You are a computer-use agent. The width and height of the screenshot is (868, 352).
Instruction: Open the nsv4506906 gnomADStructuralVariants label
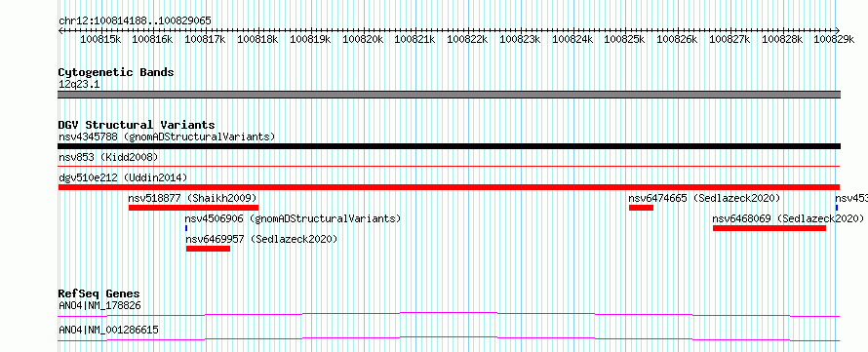pos(293,218)
